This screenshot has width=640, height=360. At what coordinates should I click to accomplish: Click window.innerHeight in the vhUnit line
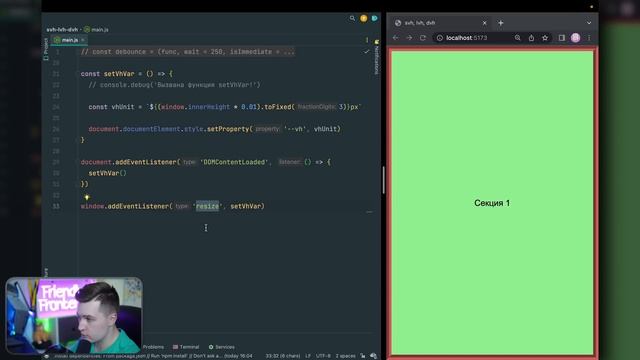196,107
